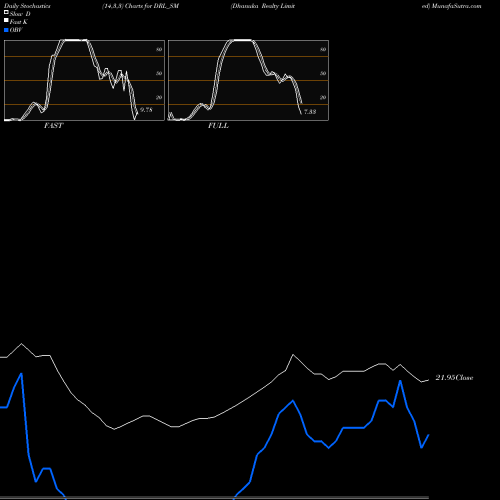
Task: Click the Slow D legend label
Action: [x=20, y=14]
